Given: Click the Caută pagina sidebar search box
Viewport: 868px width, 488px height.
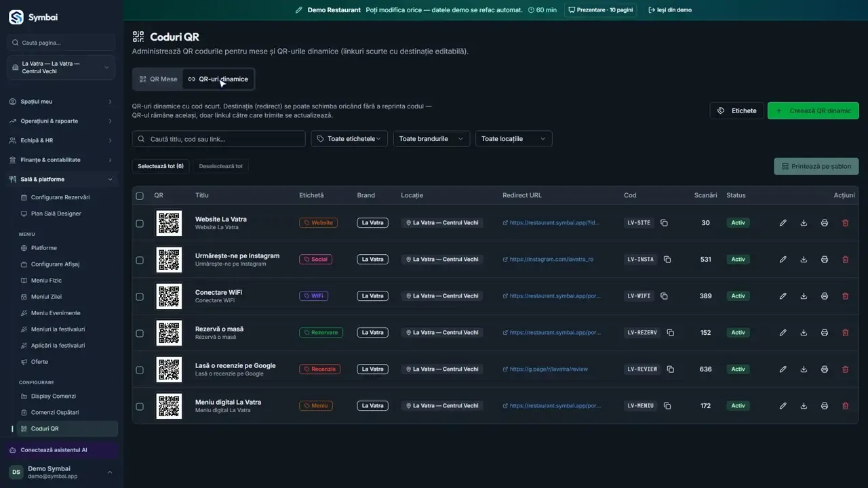Looking at the screenshot, I should (x=61, y=43).
